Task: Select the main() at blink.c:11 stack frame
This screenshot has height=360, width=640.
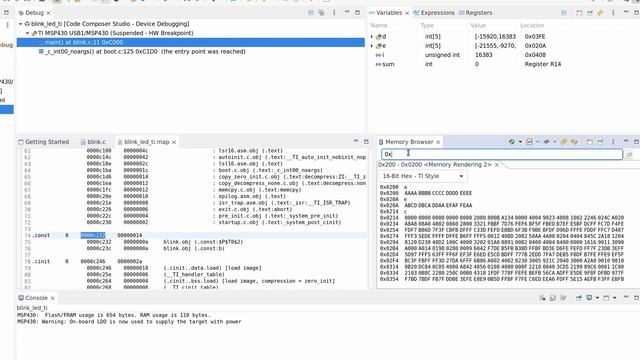Action: coord(191,42)
